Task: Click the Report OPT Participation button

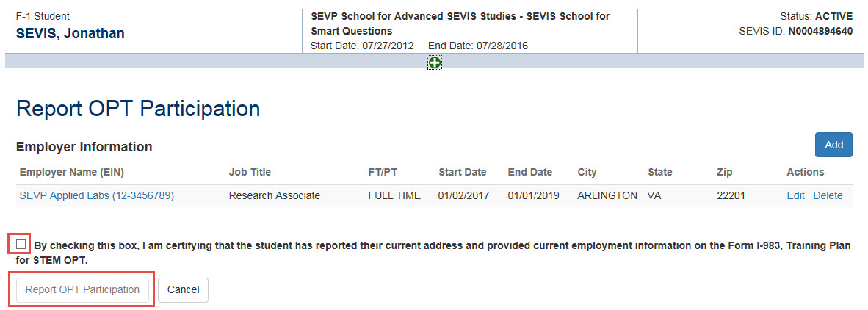Action: [x=82, y=289]
